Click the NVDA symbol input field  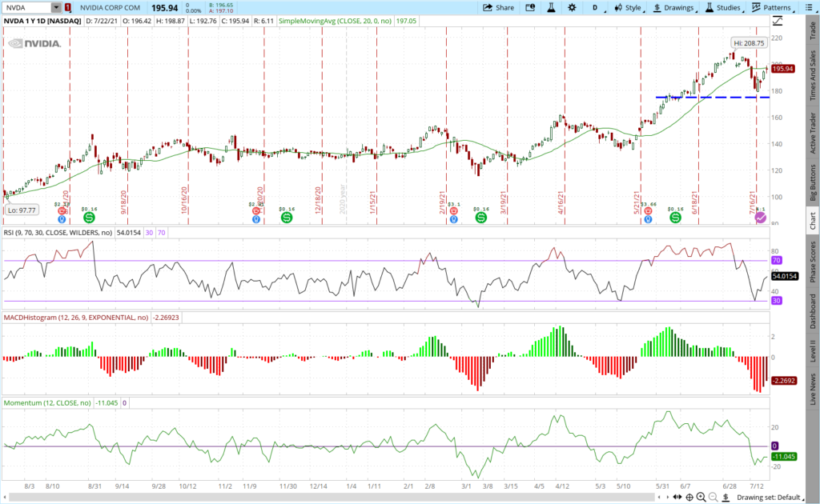pyautogui.click(x=27, y=7)
